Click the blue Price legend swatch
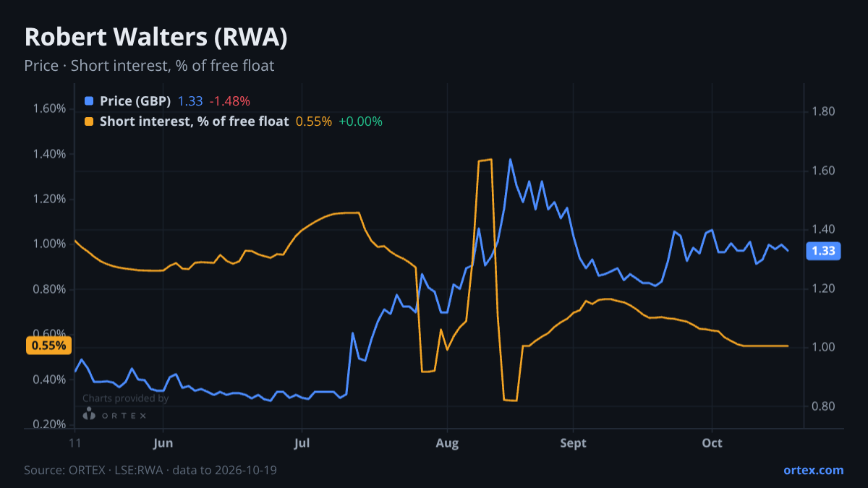The image size is (868, 488). [x=89, y=101]
